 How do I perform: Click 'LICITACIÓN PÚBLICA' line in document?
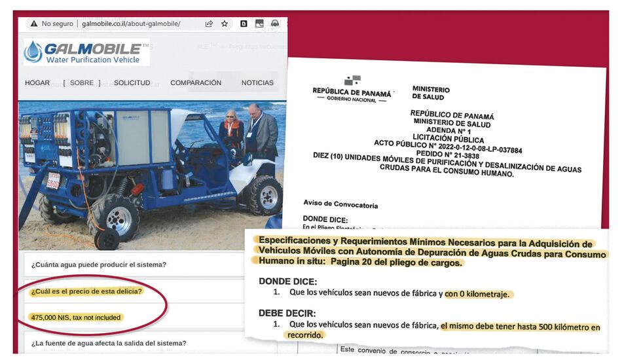pyautogui.click(x=448, y=138)
